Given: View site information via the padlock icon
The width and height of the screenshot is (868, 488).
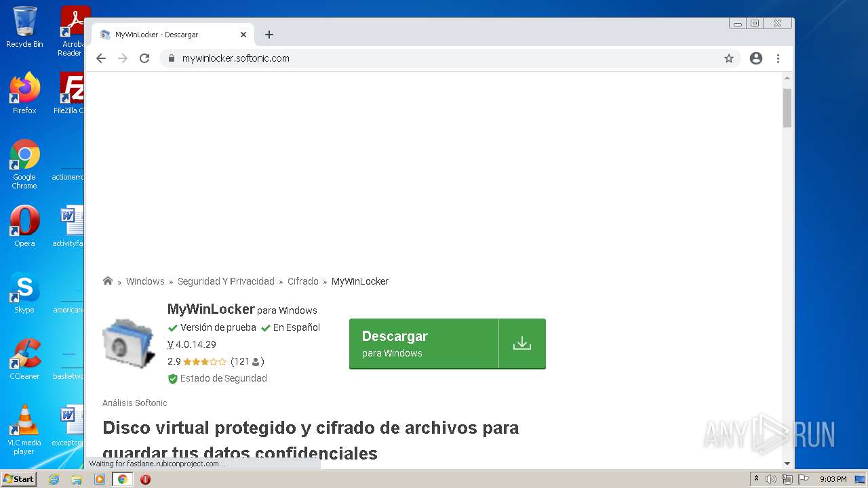Looking at the screenshot, I should [172, 58].
